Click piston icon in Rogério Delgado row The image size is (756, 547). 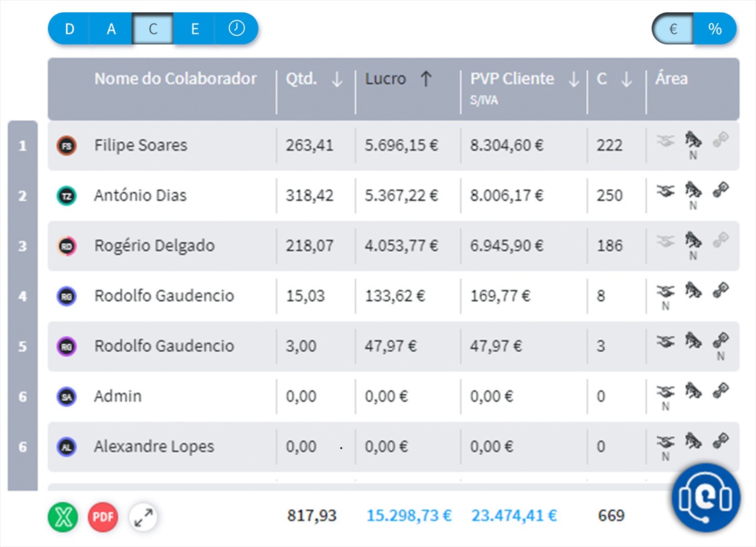(721, 240)
